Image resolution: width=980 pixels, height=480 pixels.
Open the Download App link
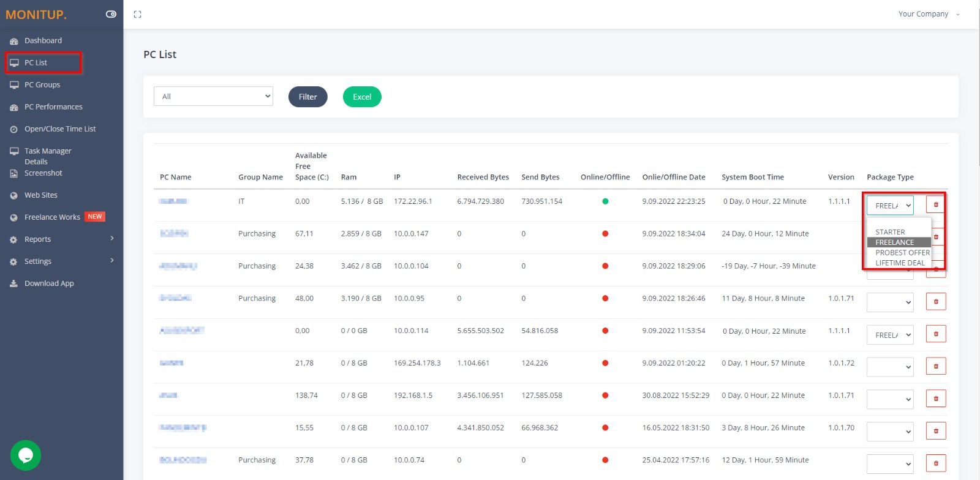pyautogui.click(x=49, y=283)
